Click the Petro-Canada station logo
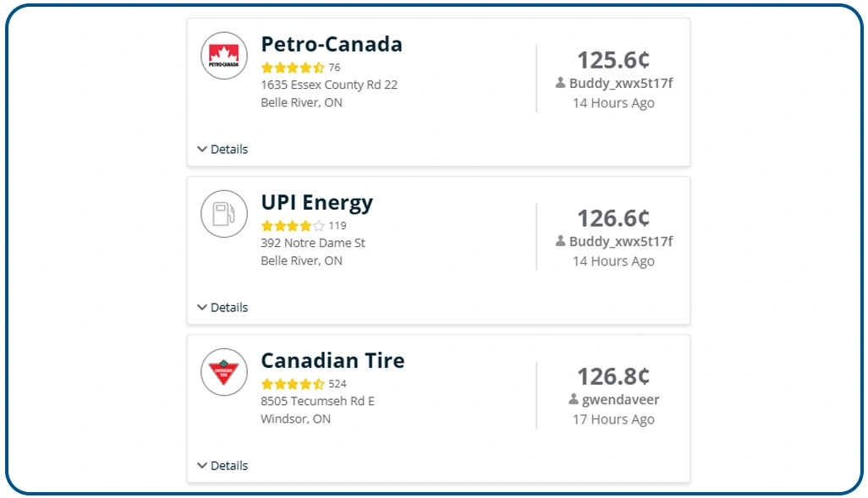 [222, 57]
